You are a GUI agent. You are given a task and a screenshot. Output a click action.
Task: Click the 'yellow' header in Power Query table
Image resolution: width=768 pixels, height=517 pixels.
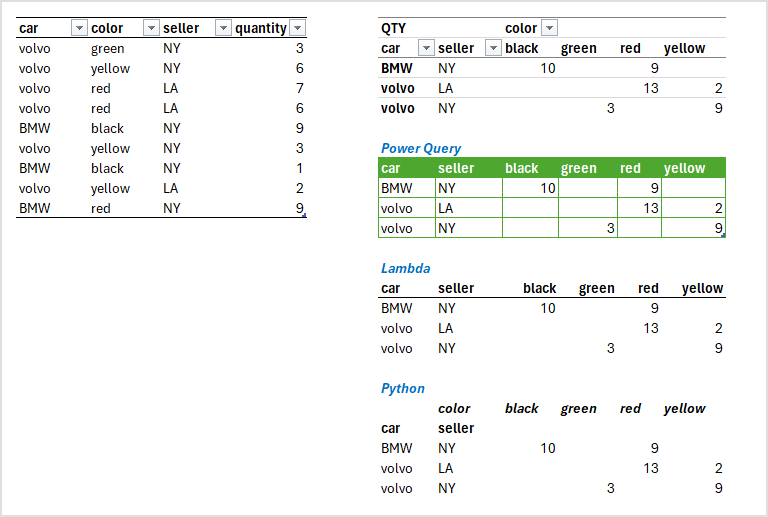(684, 168)
